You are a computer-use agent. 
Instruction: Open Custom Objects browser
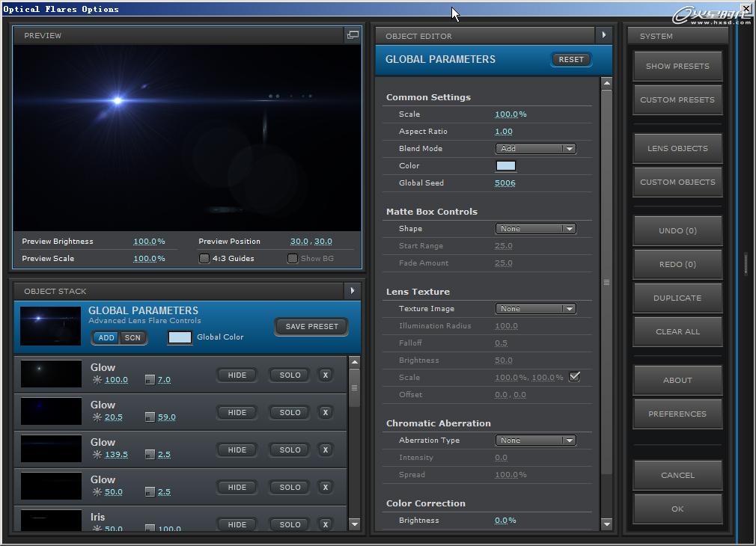pos(677,182)
